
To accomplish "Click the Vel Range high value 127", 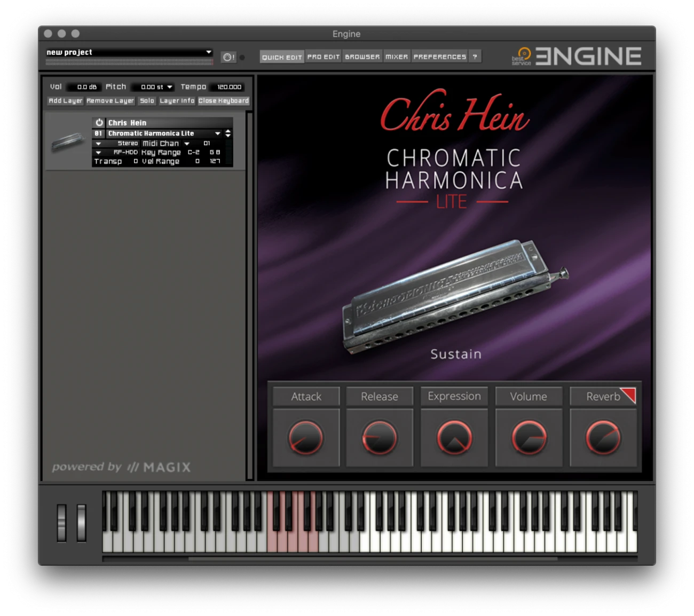I will (x=215, y=161).
